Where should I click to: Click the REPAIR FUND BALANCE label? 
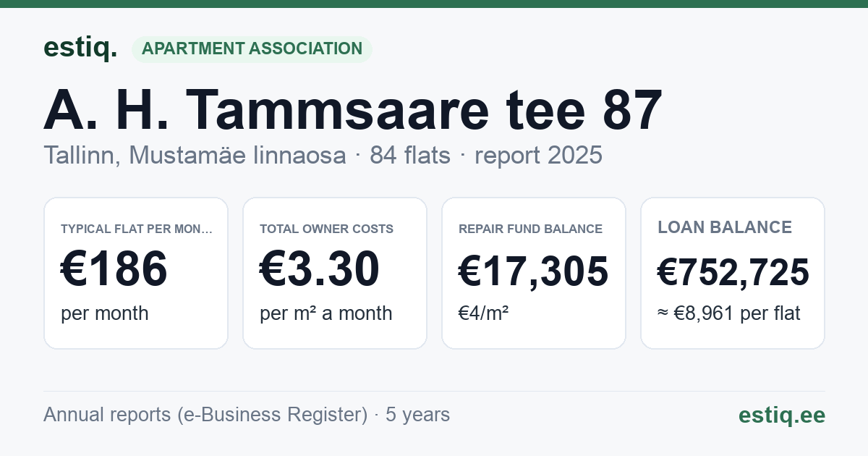point(530,229)
